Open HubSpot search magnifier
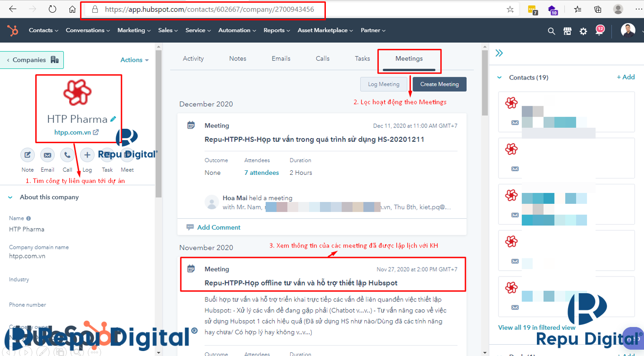 (x=551, y=31)
